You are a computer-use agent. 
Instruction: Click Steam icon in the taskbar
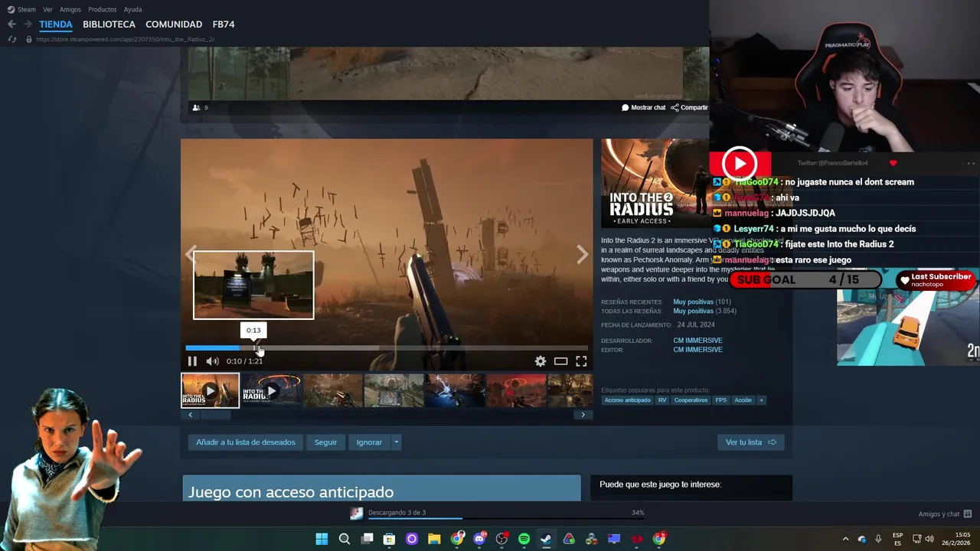tap(546, 539)
